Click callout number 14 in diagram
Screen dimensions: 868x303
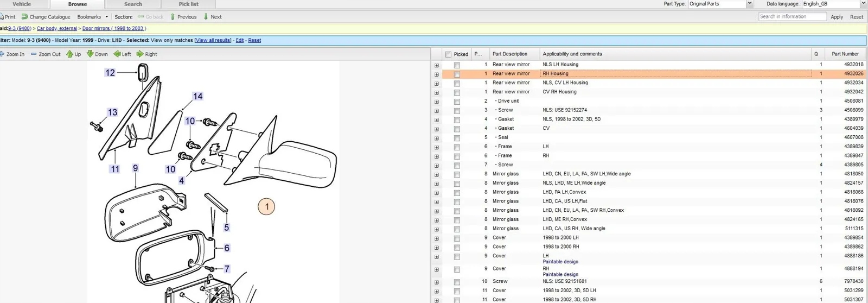tap(197, 96)
